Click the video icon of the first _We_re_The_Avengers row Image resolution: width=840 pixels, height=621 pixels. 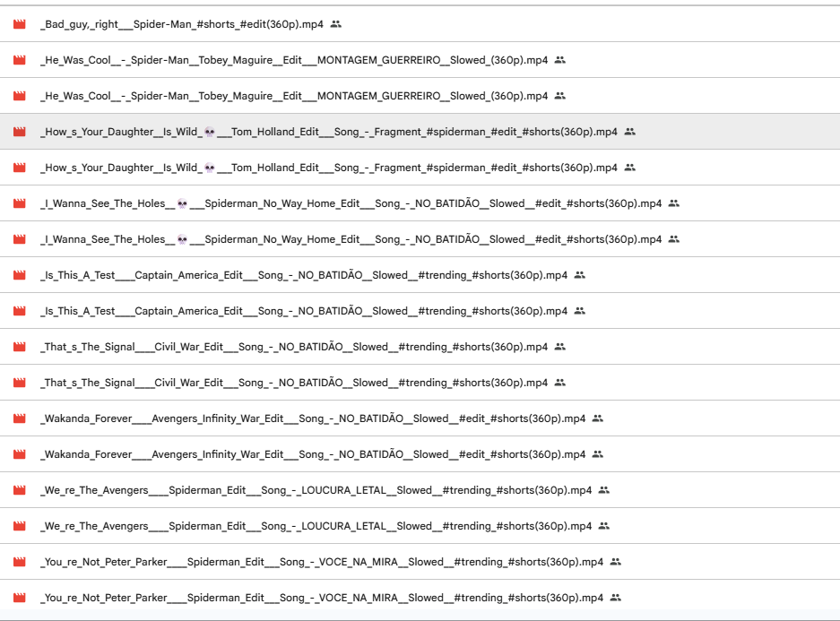coord(20,490)
